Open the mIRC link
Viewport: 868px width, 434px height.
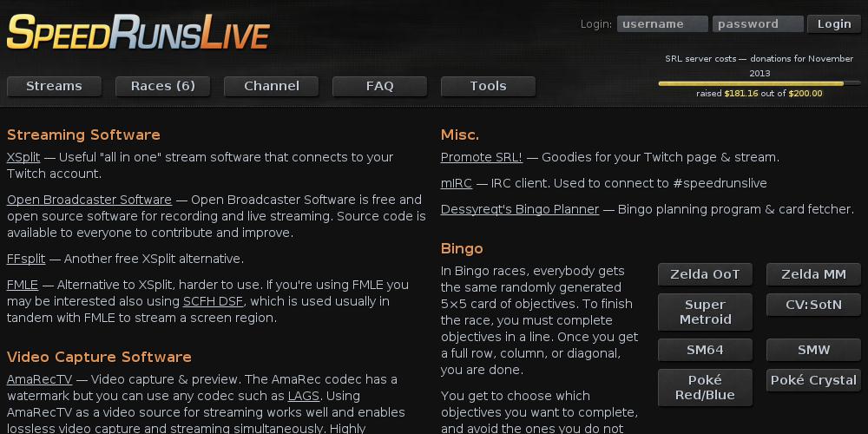pos(457,183)
